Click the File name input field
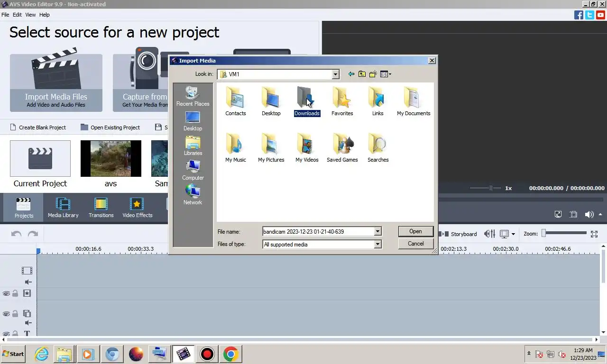The height and width of the screenshot is (364, 607). [x=318, y=231]
